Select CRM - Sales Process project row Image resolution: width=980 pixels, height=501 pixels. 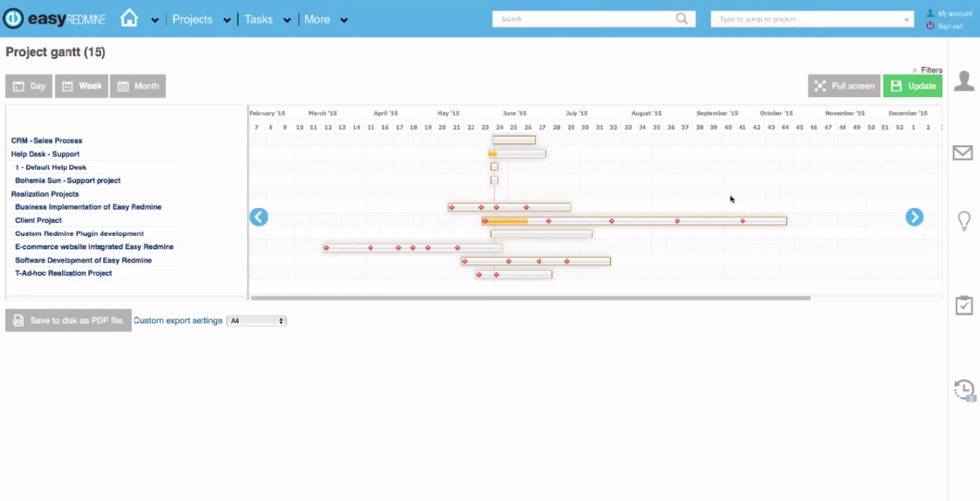tap(47, 141)
